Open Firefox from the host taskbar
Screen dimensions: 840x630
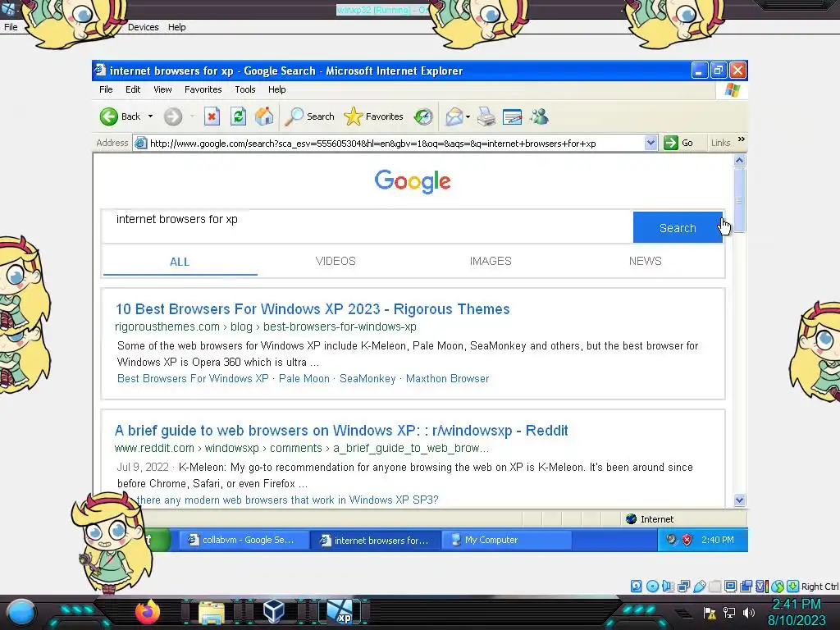pyautogui.click(x=148, y=612)
